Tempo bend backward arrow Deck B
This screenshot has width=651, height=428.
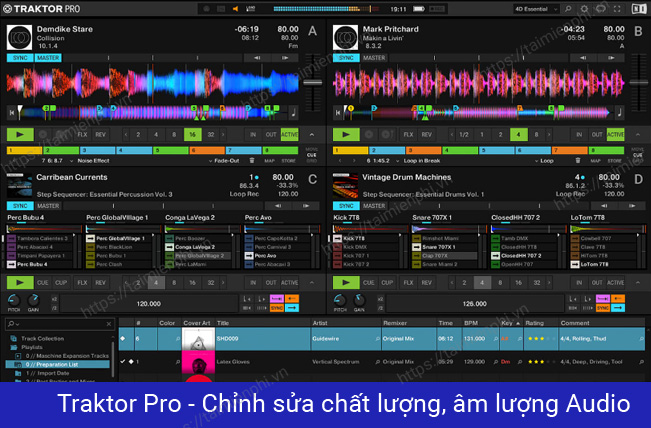coord(583,58)
